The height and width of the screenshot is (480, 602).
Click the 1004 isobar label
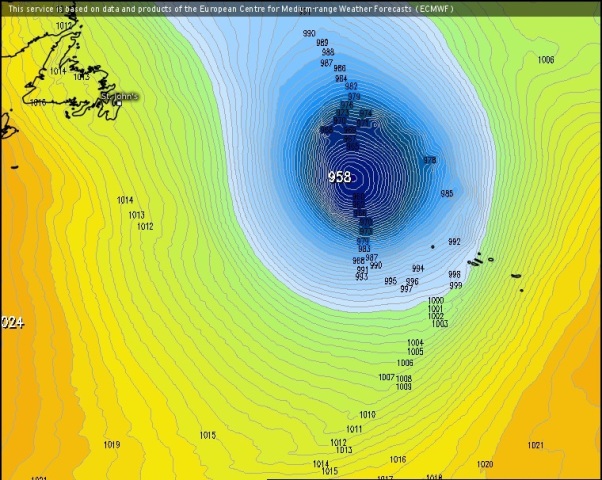415,343
